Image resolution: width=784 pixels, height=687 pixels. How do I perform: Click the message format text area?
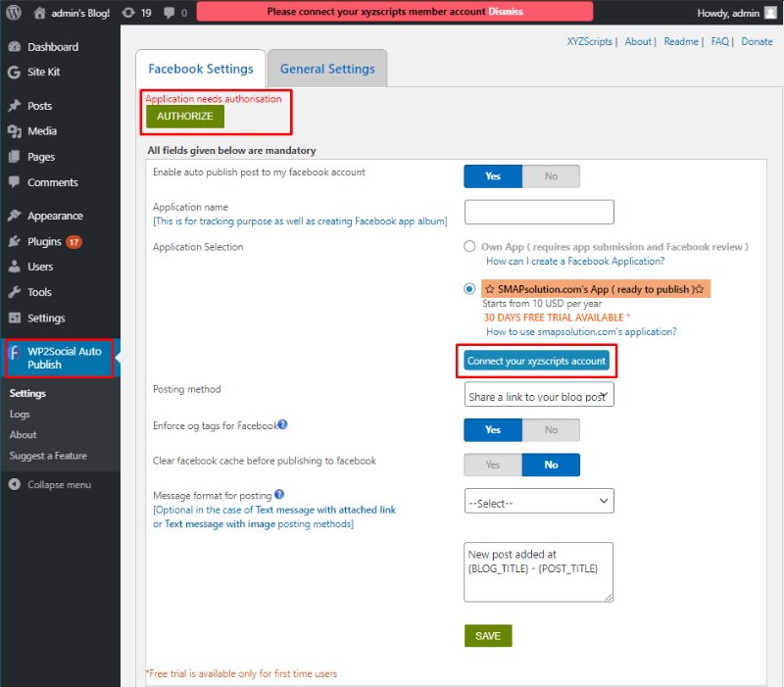pyautogui.click(x=538, y=572)
